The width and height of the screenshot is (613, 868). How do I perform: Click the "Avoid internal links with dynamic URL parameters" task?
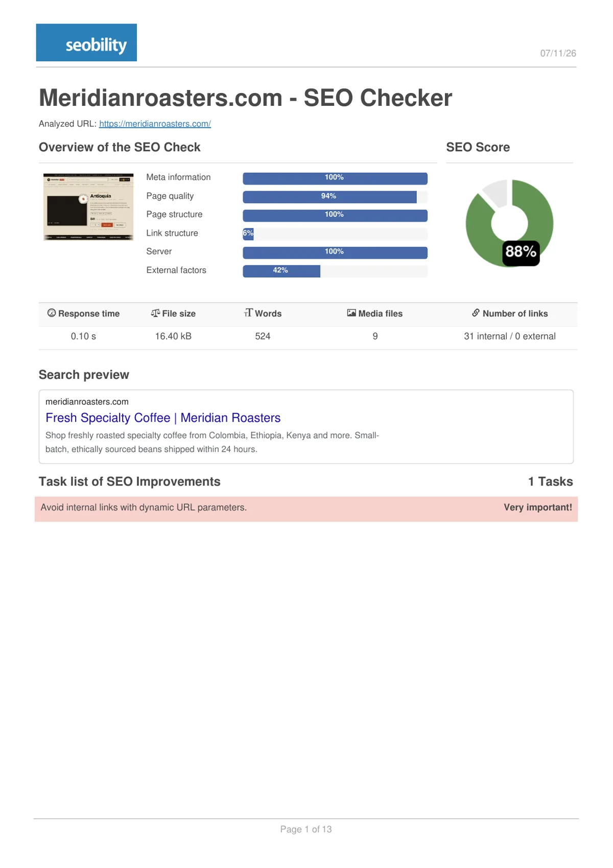(x=144, y=508)
